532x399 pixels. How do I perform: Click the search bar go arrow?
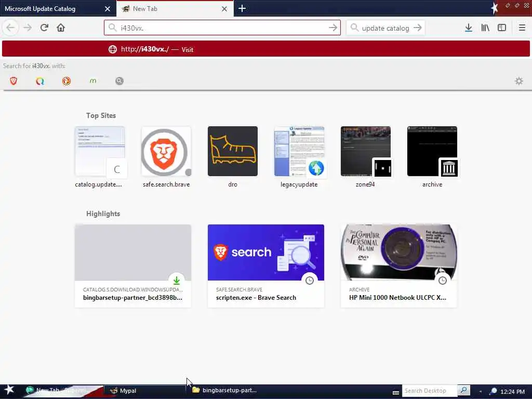pyautogui.click(x=418, y=28)
